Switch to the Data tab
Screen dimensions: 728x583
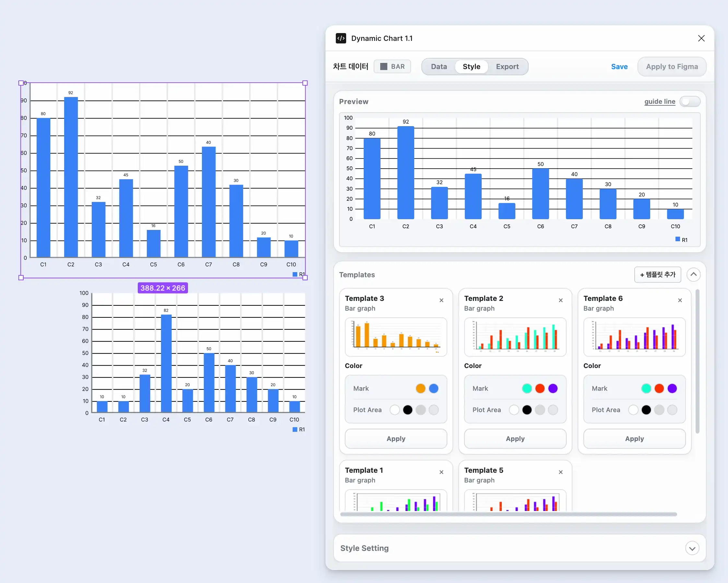tap(439, 66)
